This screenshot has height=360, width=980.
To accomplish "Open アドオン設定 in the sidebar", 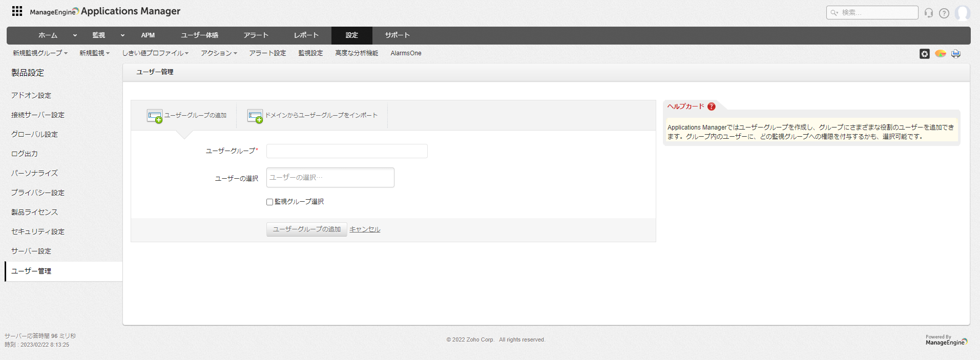I will (31, 95).
